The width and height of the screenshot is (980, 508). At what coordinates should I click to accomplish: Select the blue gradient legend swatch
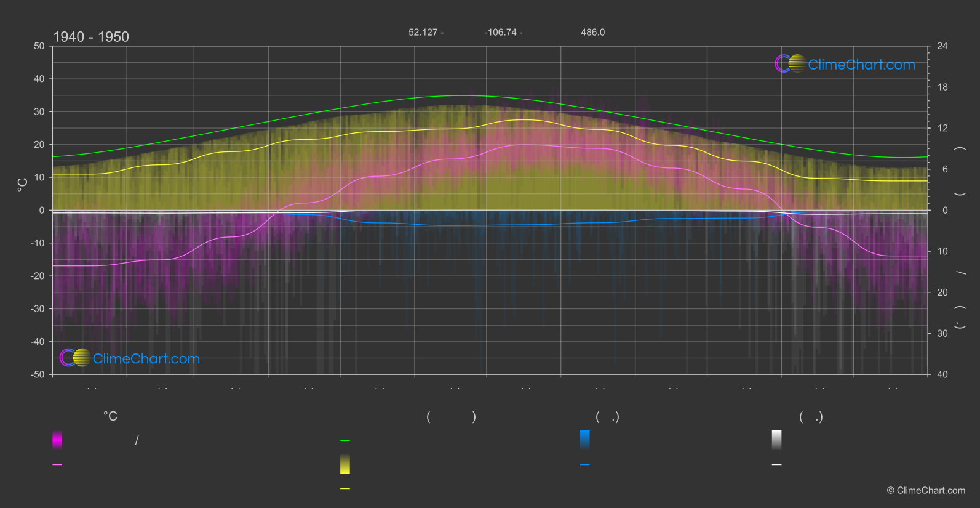pyautogui.click(x=585, y=440)
